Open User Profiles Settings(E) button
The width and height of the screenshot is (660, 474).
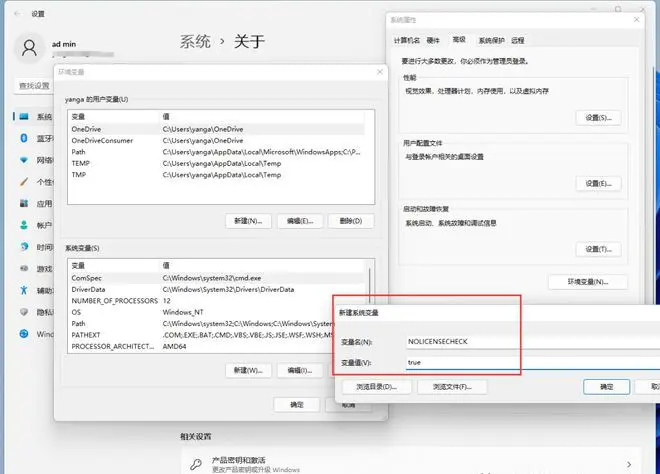[598, 184]
